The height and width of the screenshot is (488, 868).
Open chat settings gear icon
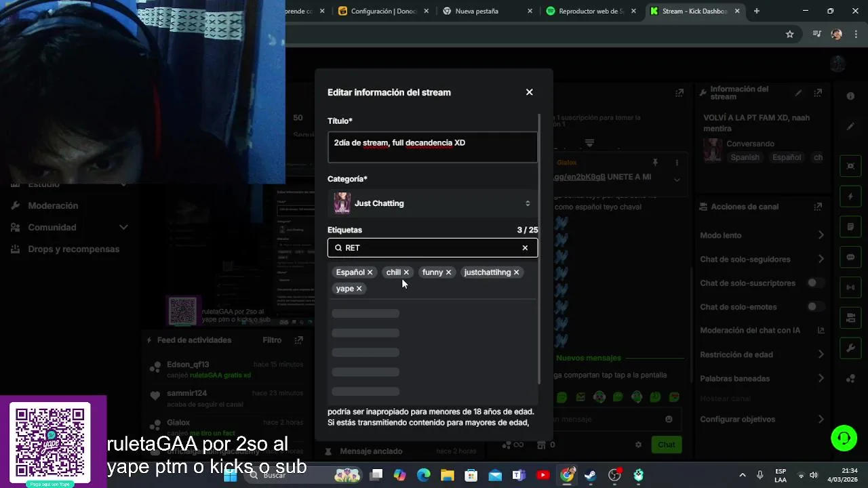pyautogui.click(x=638, y=445)
